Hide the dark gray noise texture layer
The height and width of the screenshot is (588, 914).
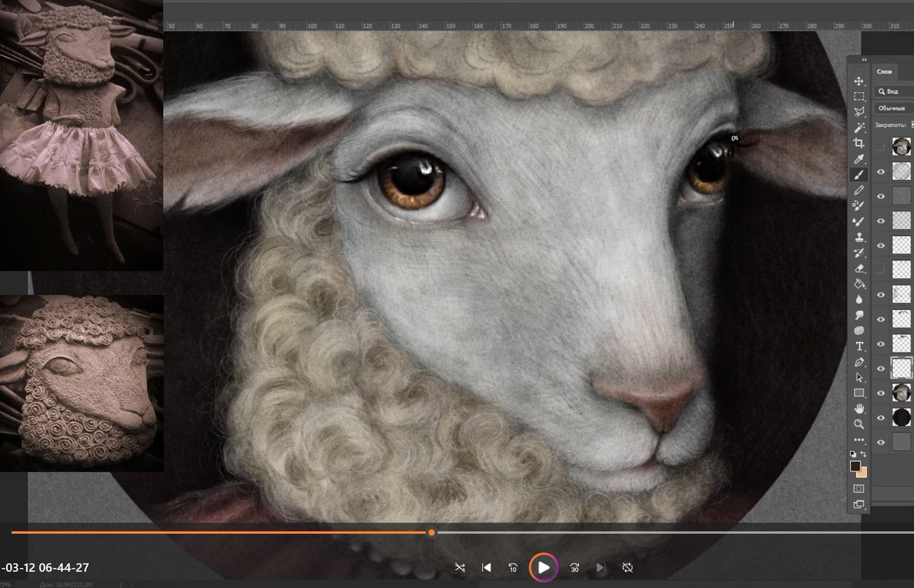click(881, 196)
